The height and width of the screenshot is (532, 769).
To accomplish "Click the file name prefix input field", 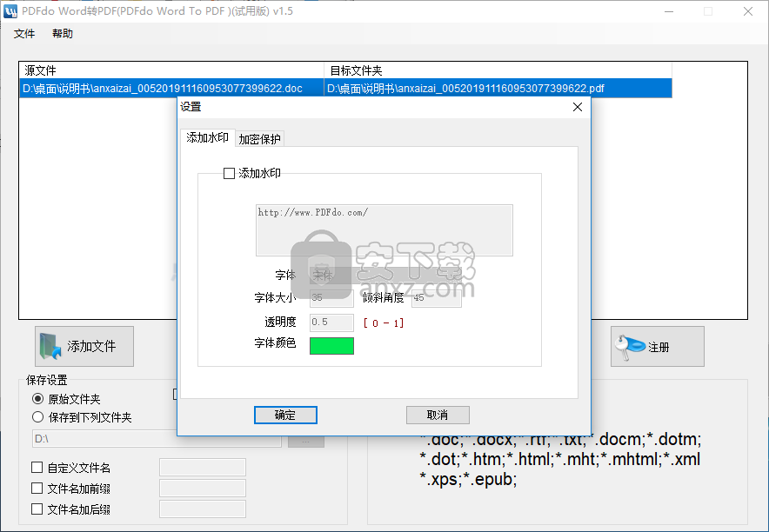I will pyautogui.click(x=203, y=489).
